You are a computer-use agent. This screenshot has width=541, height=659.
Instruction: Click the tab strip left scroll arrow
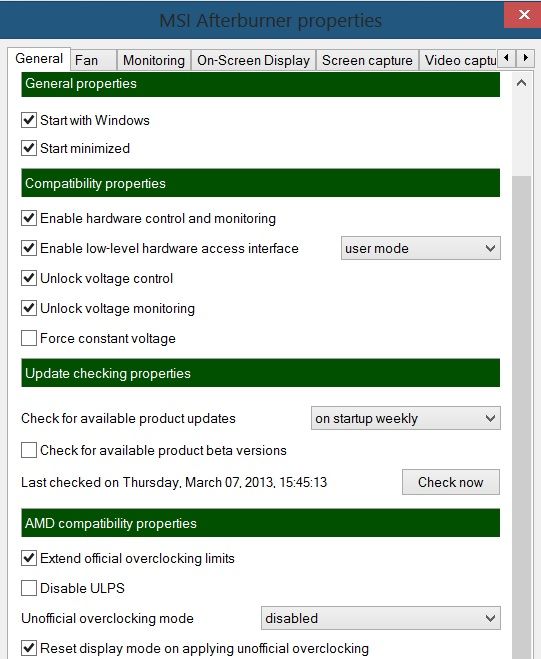[x=507, y=58]
